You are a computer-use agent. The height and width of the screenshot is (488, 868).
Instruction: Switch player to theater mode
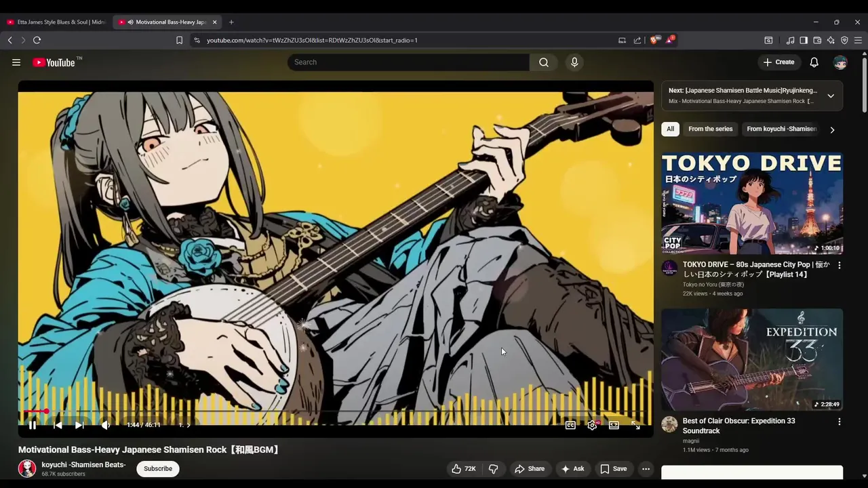[x=614, y=425]
